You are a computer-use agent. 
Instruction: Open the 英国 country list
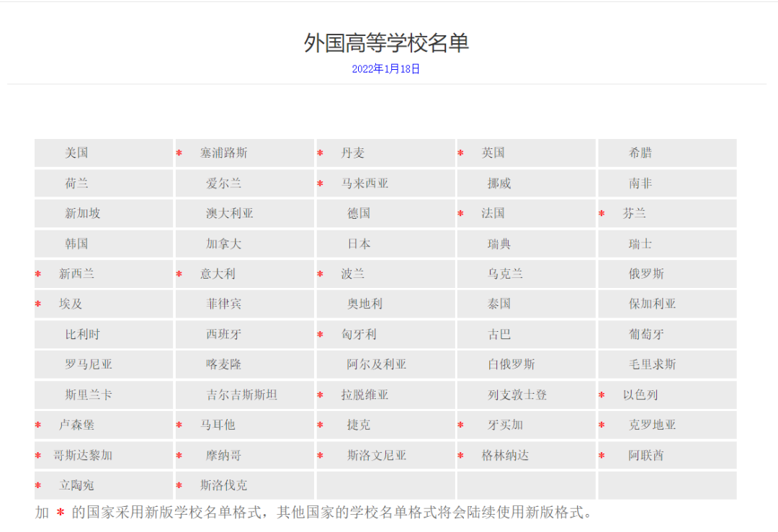pos(496,153)
